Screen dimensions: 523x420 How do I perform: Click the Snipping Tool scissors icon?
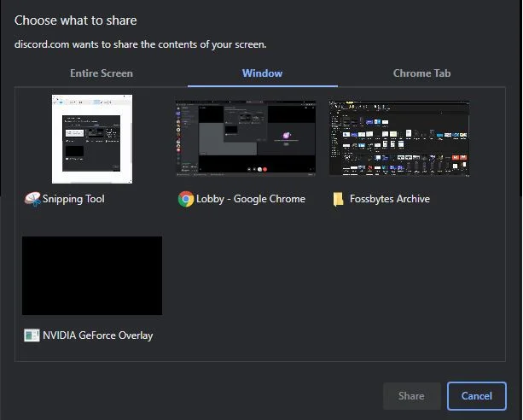coord(32,199)
